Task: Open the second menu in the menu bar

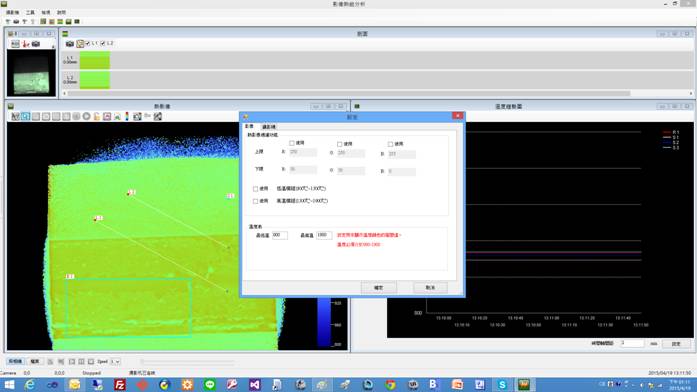Action: [x=30, y=12]
